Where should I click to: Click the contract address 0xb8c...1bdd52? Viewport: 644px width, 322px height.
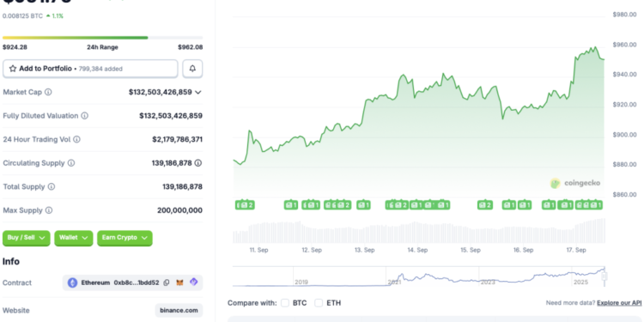[137, 283]
